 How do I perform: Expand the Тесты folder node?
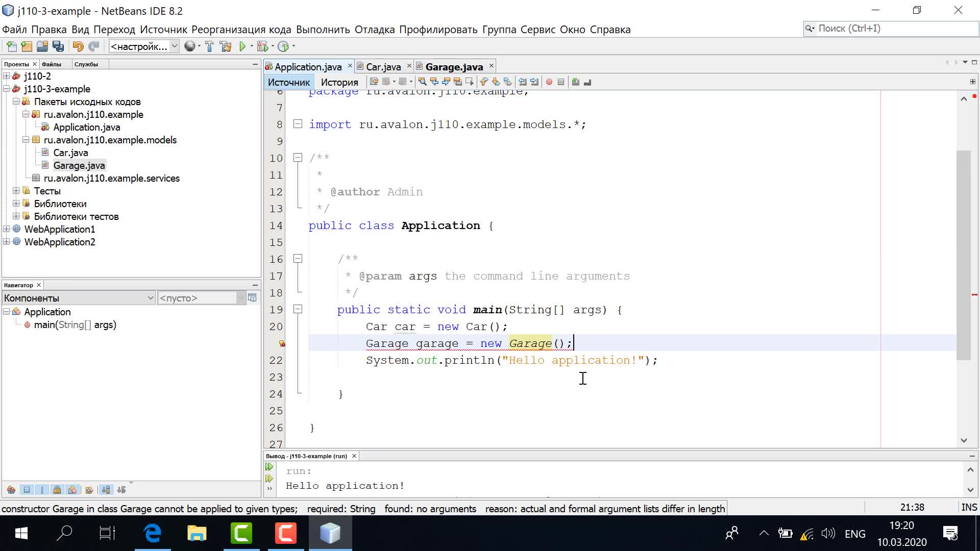pyautogui.click(x=16, y=191)
